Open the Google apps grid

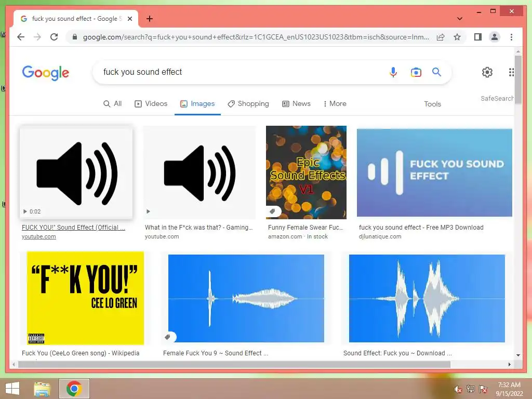(511, 72)
